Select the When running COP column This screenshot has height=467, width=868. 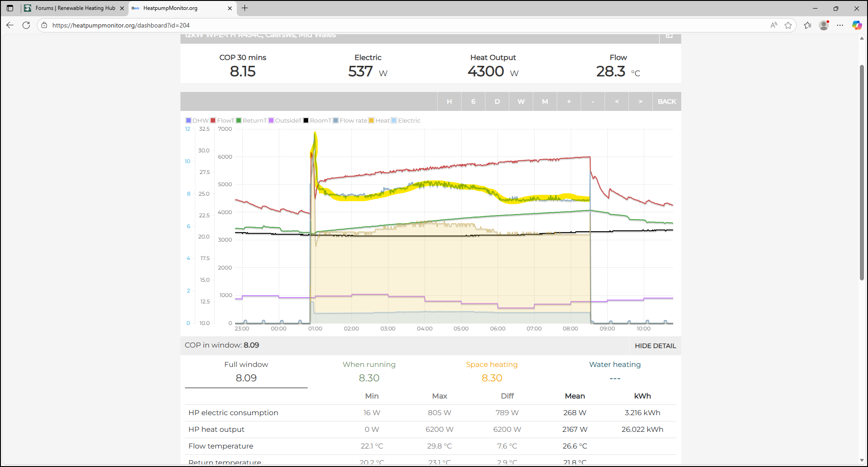pyautogui.click(x=369, y=371)
